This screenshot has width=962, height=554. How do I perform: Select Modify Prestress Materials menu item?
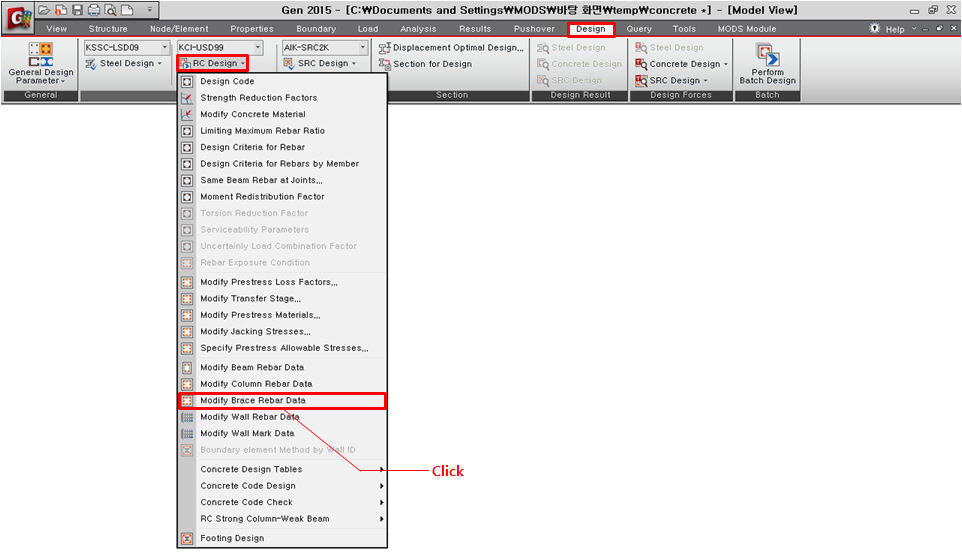(282, 315)
